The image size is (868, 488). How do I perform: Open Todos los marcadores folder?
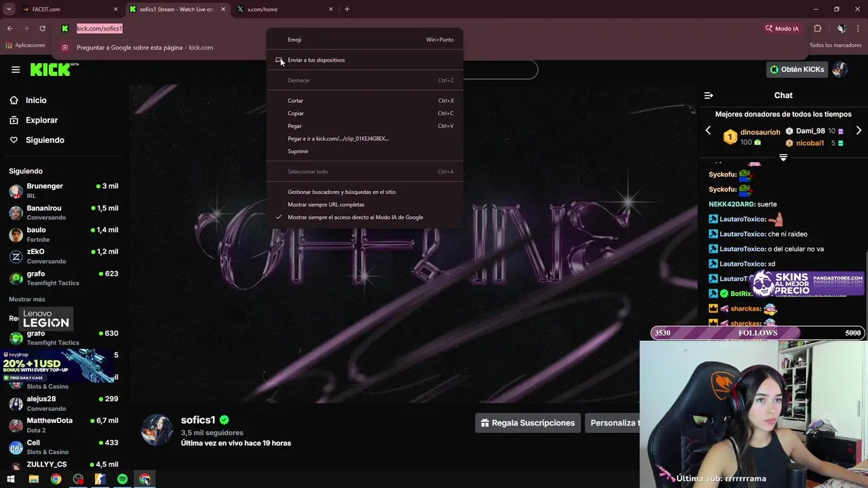835,45
